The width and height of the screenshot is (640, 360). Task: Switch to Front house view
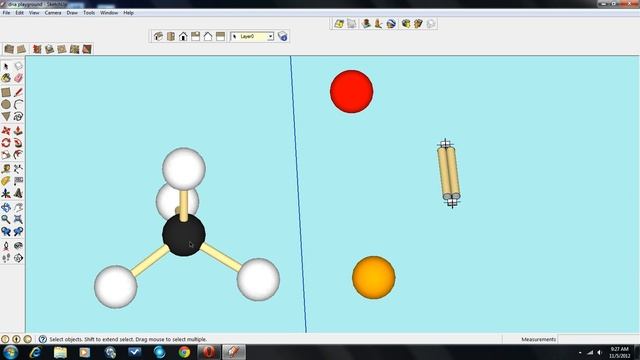tap(183, 36)
